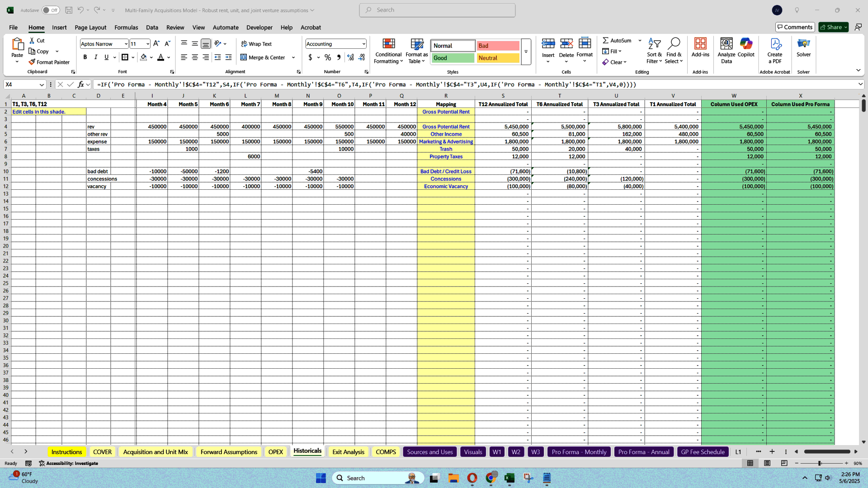
Task: Switch to Page Break Preview
Action: [x=784, y=463]
